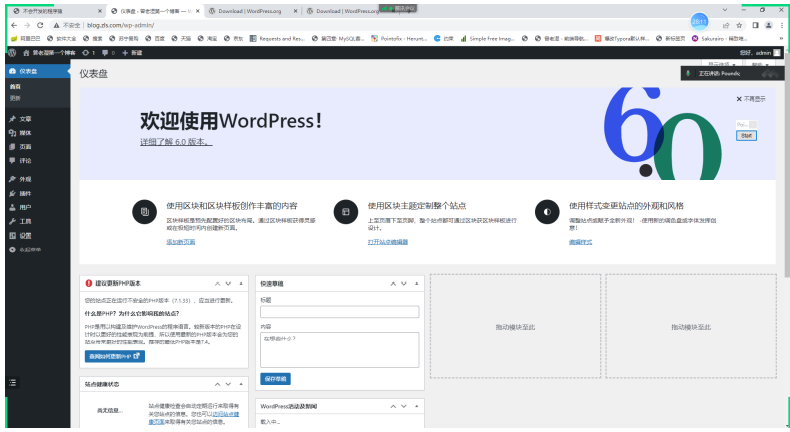Collapse the 站点健康状态 widget
The height and width of the screenshot is (432, 790).
[241, 384]
